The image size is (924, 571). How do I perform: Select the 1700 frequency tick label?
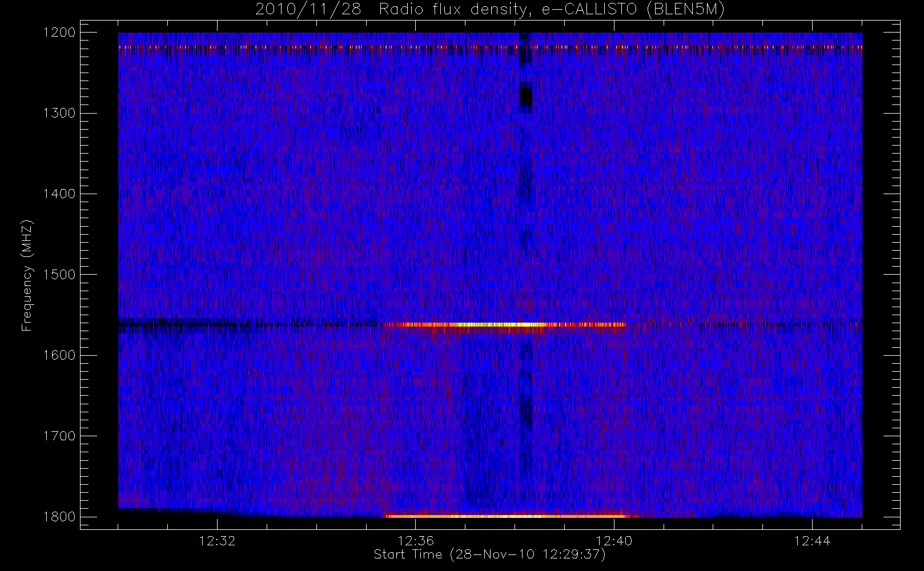coord(59,436)
